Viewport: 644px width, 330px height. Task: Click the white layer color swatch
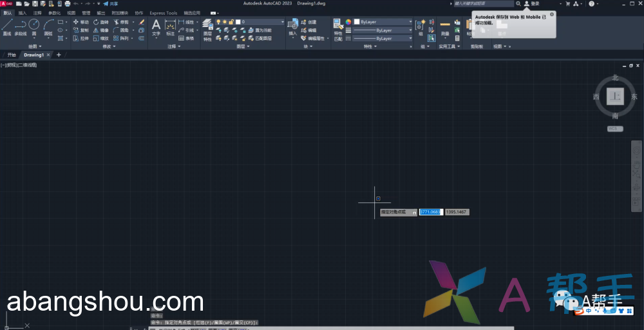click(239, 22)
